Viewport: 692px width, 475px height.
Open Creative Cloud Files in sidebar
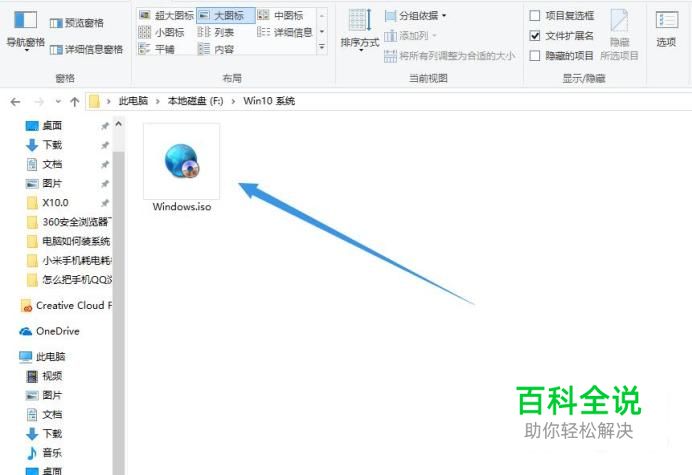point(66,305)
